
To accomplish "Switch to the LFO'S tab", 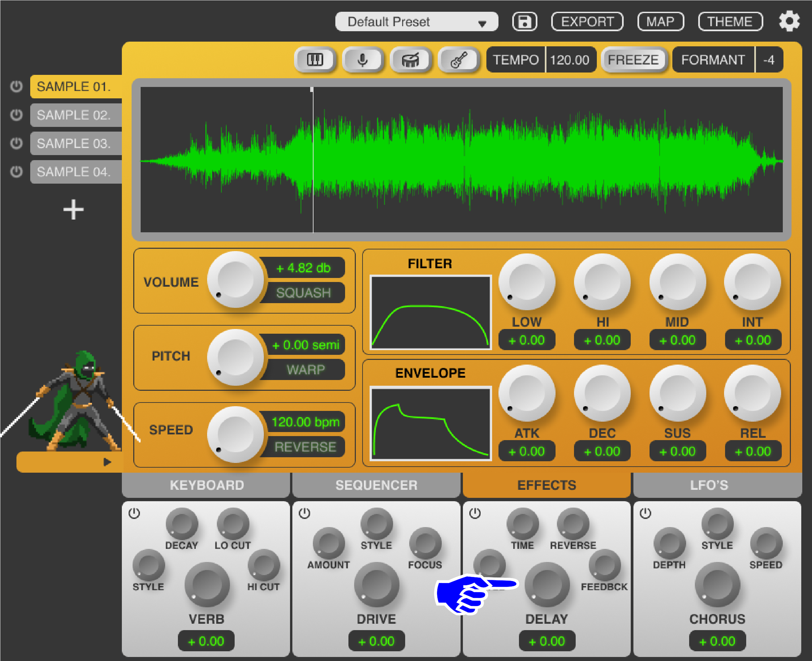I will click(x=718, y=485).
